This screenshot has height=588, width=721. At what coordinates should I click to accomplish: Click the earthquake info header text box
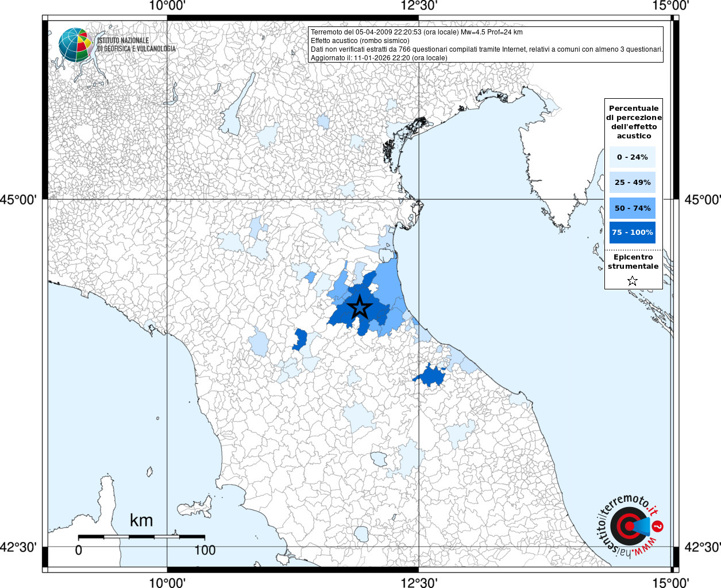[486, 44]
